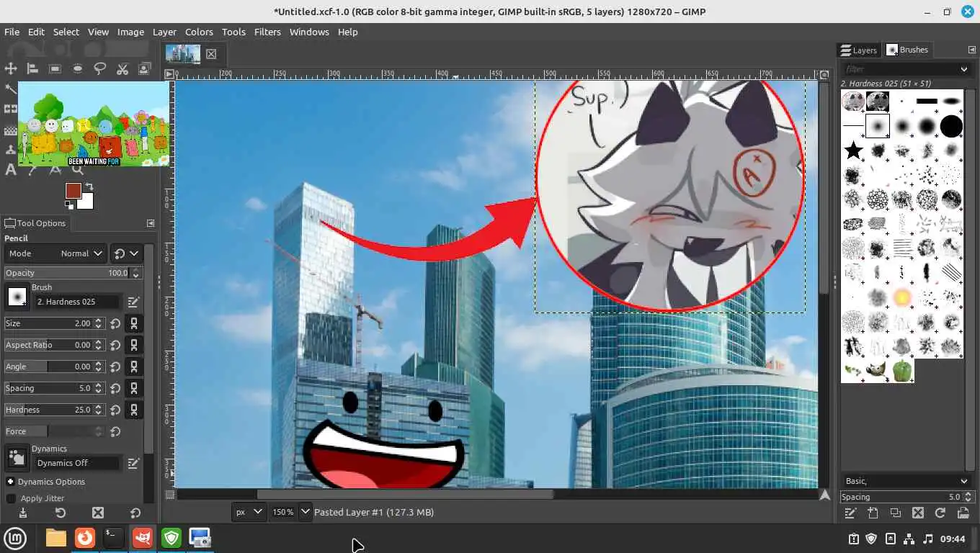Open the Windows menu
The width and height of the screenshot is (980, 553).
click(309, 32)
